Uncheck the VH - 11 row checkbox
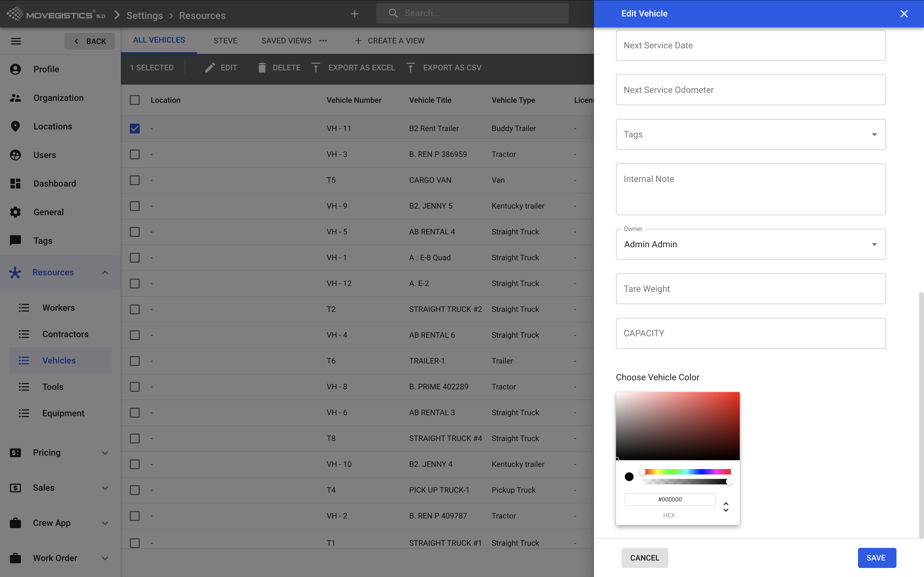The width and height of the screenshot is (924, 577). (135, 129)
